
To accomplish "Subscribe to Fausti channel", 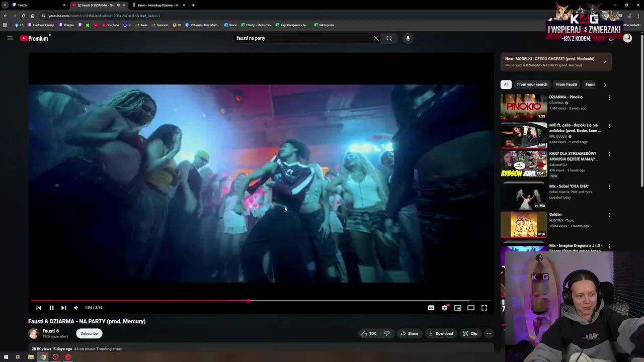I will [89, 333].
